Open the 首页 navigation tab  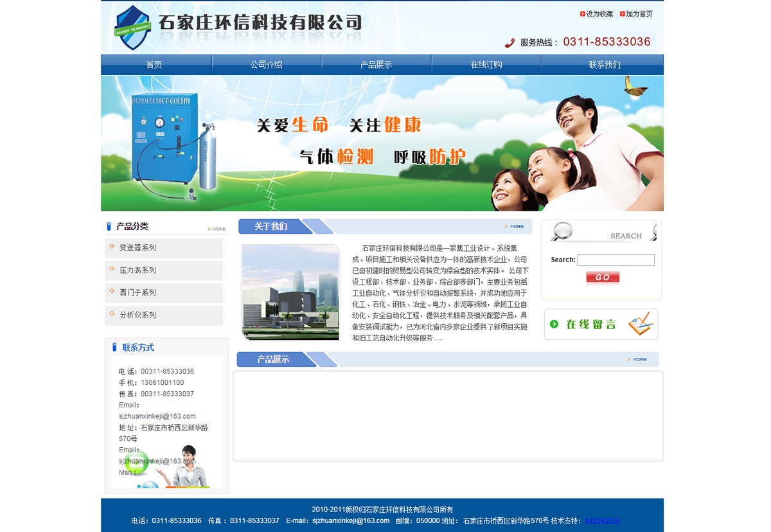pos(154,65)
